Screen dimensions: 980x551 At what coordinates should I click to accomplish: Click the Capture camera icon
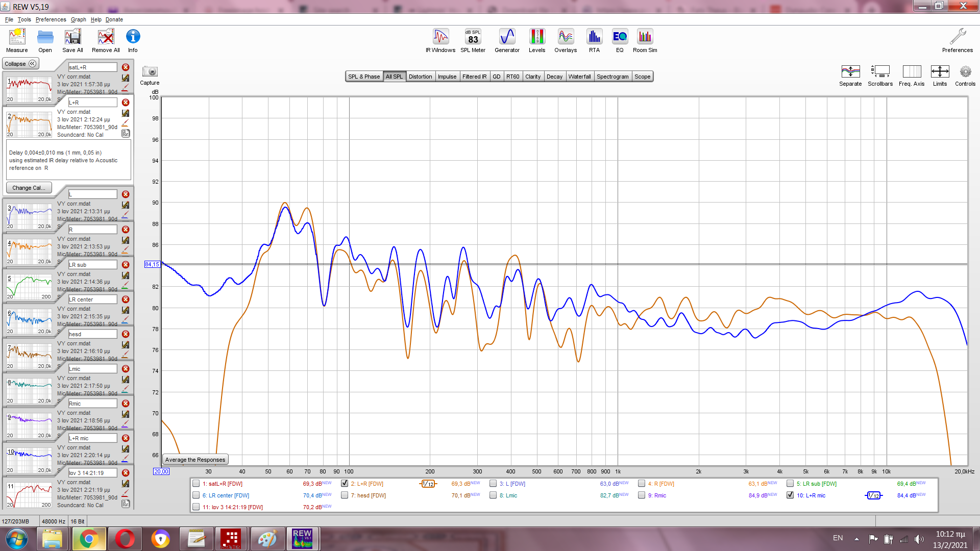[150, 72]
